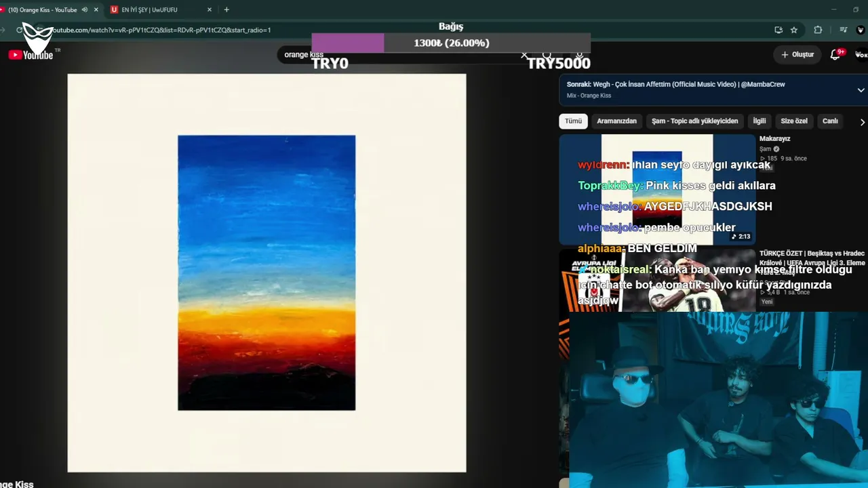
Task: Open the YouTube account avatar menu
Action: click(861, 54)
